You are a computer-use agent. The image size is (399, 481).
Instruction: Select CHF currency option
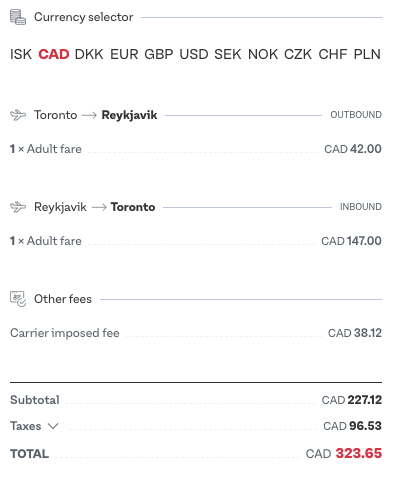[x=333, y=54]
